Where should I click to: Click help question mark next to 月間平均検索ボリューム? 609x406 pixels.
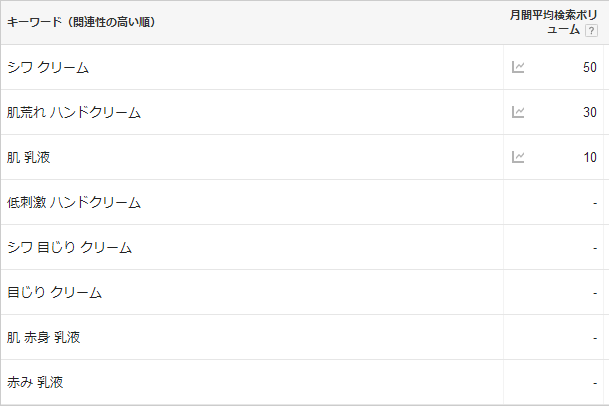pyautogui.click(x=591, y=31)
